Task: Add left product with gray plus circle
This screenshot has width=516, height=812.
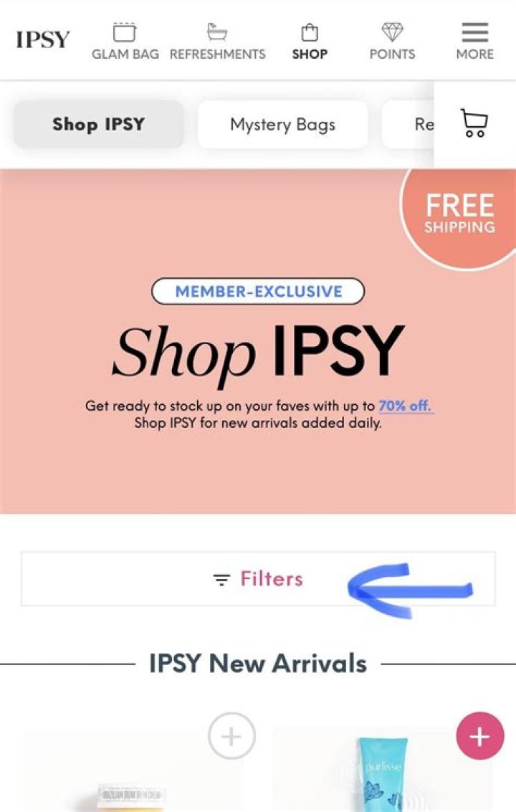Action: [x=231, y=736]
